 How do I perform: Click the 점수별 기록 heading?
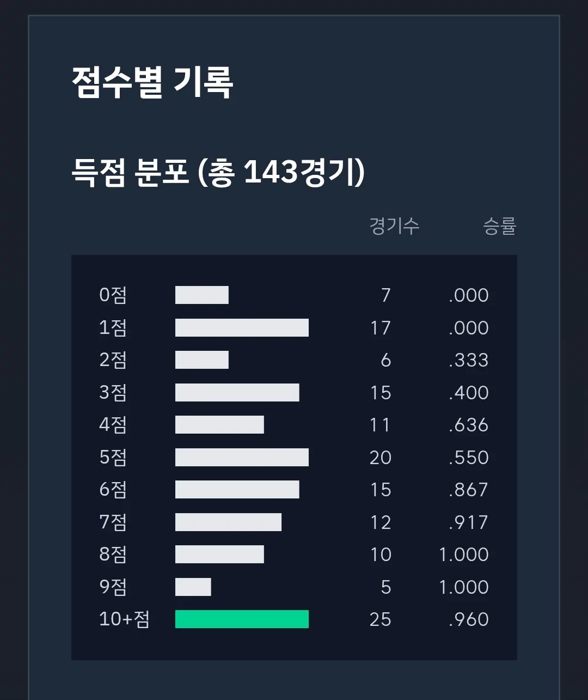pos(152,83)
